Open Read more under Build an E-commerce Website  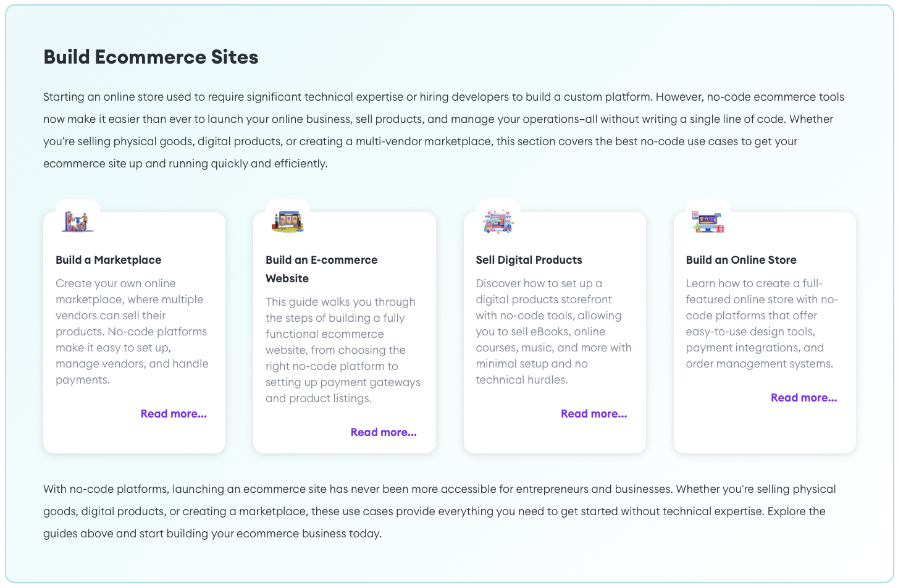(384, 432)
